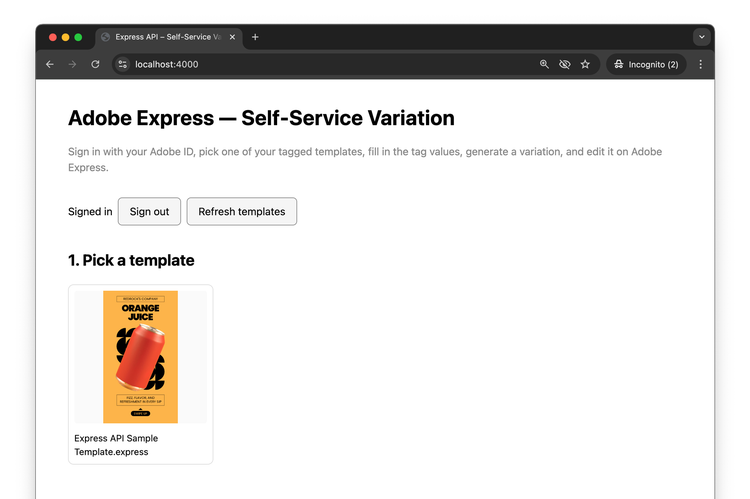Open the Incognito (2) profile indicator
The height and width of the screenshot is (499, 750).
(x=646, y=64)
